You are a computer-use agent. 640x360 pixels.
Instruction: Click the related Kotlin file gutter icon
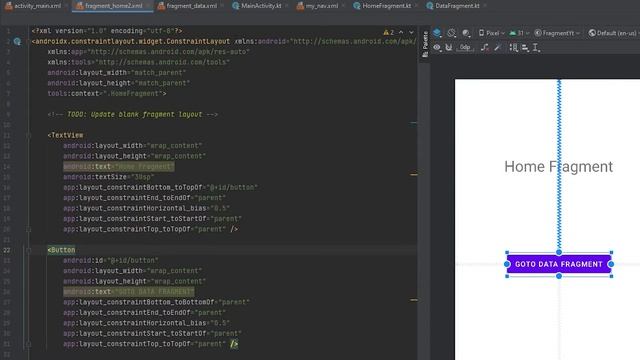click(17, 41)
